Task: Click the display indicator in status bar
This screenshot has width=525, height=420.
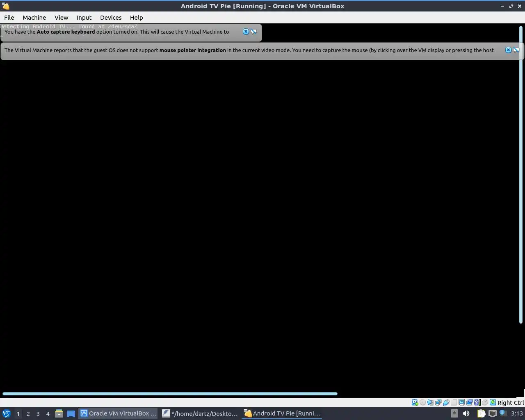Action: coord(461,402)
